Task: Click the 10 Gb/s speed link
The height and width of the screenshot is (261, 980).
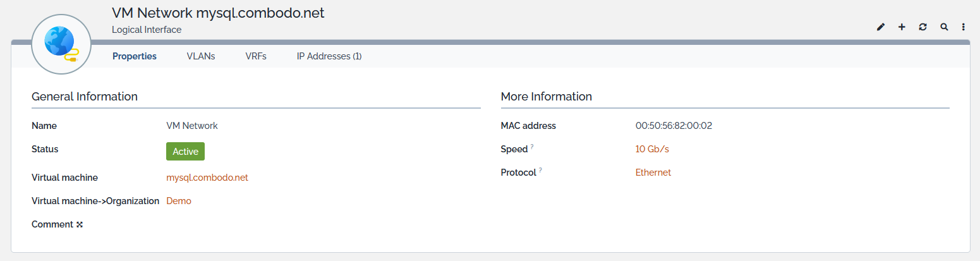Action: coord(652,149)
